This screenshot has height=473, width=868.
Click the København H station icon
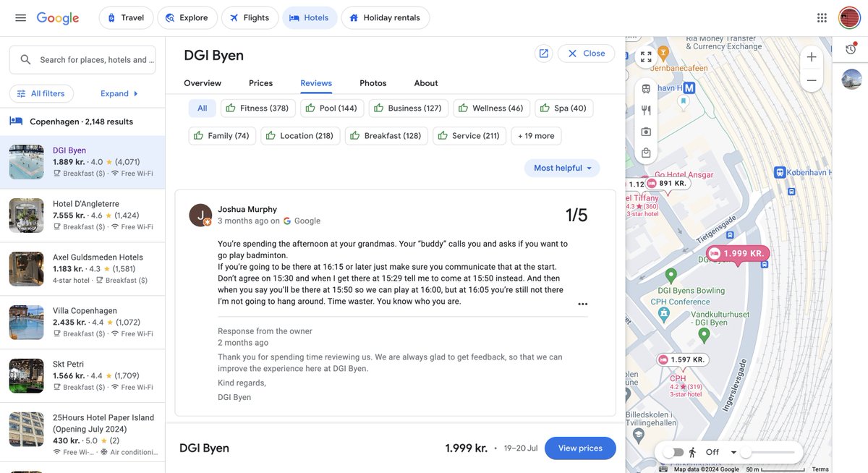pyautogui.click(x=780, y=172)
